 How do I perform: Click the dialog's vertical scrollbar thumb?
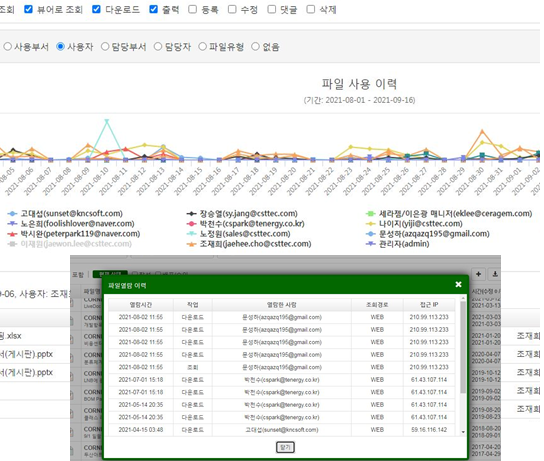[463, 347]
